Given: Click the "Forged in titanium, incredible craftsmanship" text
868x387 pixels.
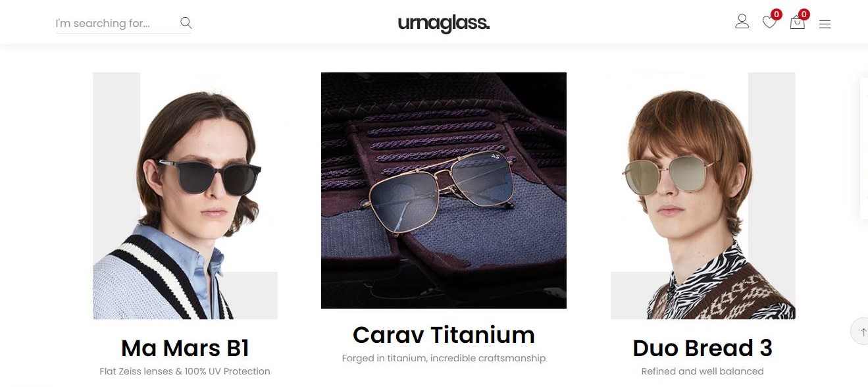Looking at the screenshot, I should coord(444,359).
